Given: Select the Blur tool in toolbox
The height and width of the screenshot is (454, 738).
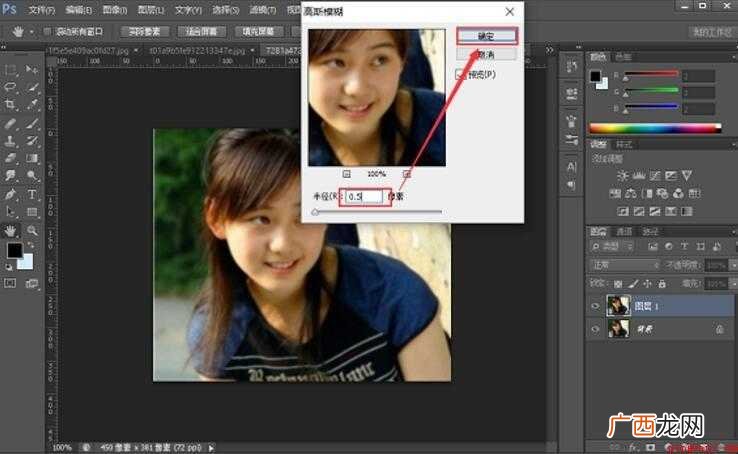Looking at the screenshot, I should 10,176.
